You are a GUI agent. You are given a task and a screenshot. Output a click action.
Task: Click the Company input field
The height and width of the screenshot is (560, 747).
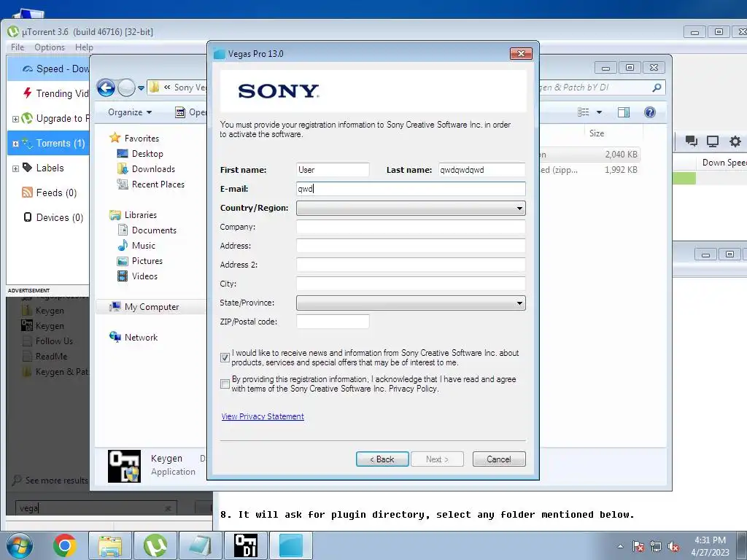point(411,227)
